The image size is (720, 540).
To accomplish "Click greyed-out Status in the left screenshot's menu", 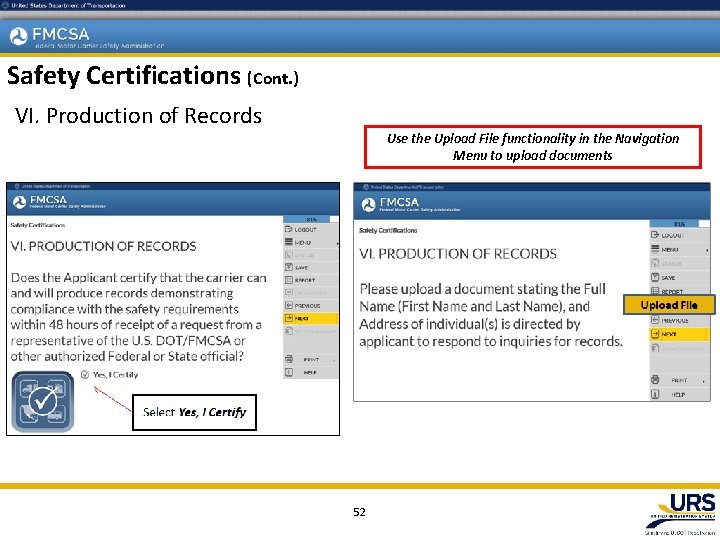I will [311, 255].
